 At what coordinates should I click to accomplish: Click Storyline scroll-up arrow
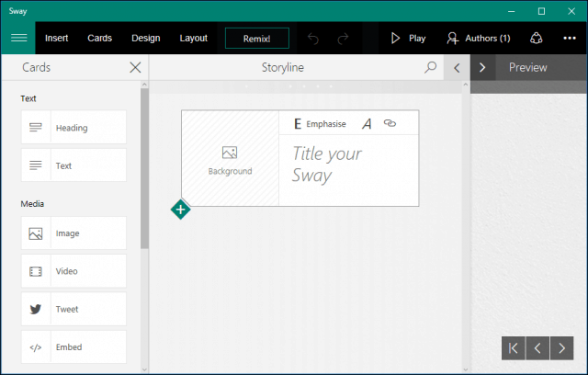point(466,85)
